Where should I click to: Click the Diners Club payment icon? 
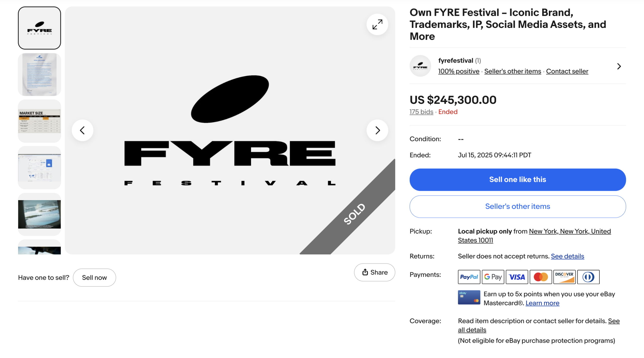coord(589,277)
